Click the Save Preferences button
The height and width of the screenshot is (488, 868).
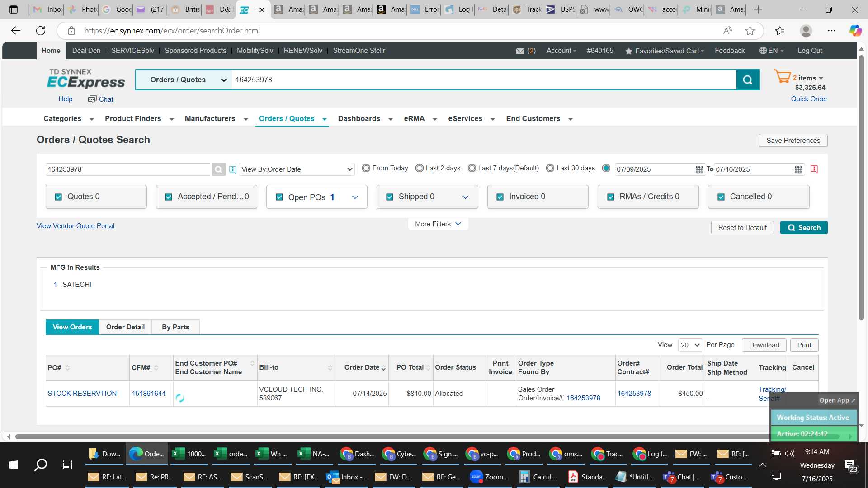[793, 141]
